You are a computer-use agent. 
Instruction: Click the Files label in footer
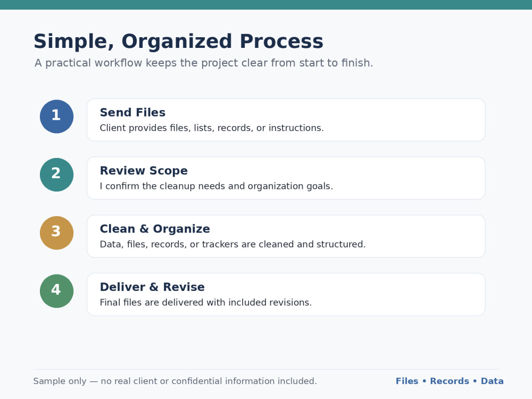pyautogui.click(x=407, y=381)
